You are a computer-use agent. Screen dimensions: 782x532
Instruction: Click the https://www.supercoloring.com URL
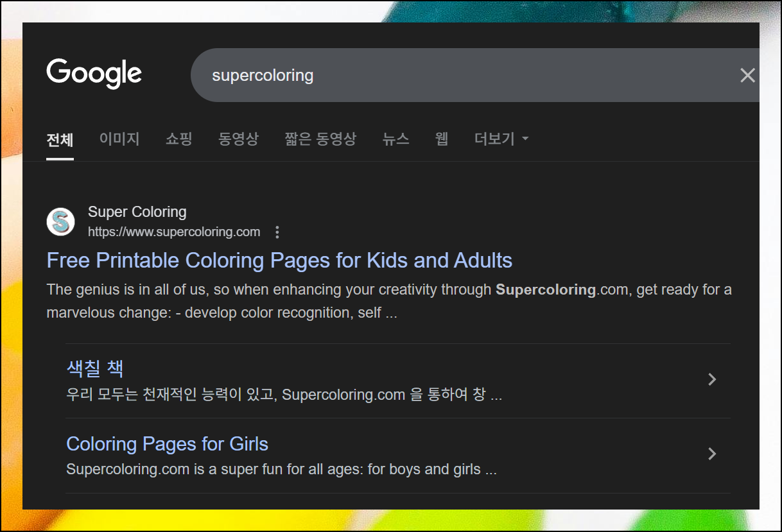174,232
